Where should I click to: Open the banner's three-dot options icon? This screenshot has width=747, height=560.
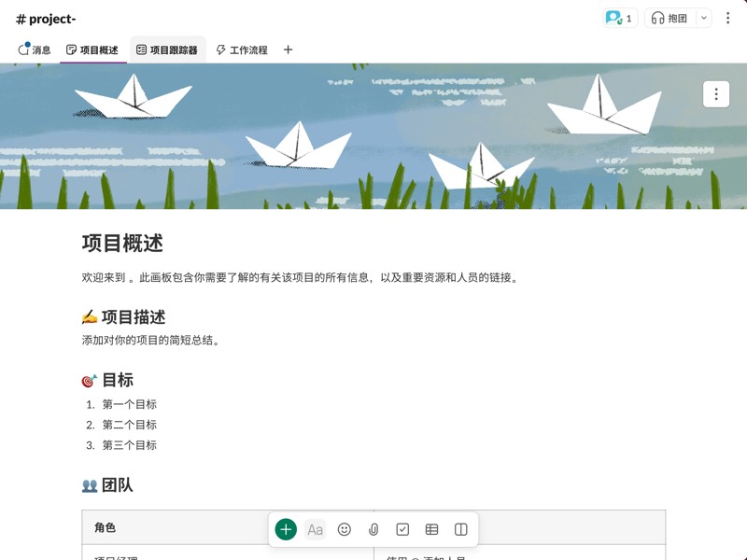(715, 94)
